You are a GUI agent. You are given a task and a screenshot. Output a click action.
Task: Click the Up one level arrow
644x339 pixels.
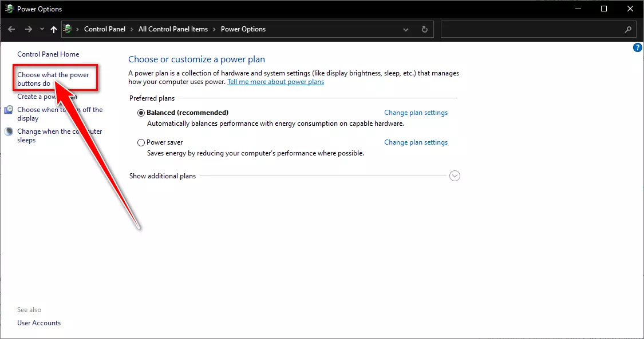(54, 29)
